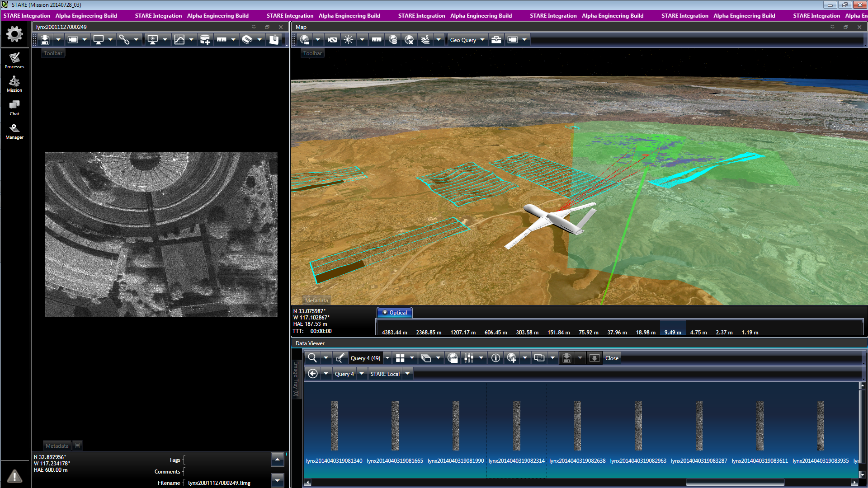The image size is (868, 488).
Task: Click the brightness adjustment icon in the Map toolbar
Action: (348, 40)
